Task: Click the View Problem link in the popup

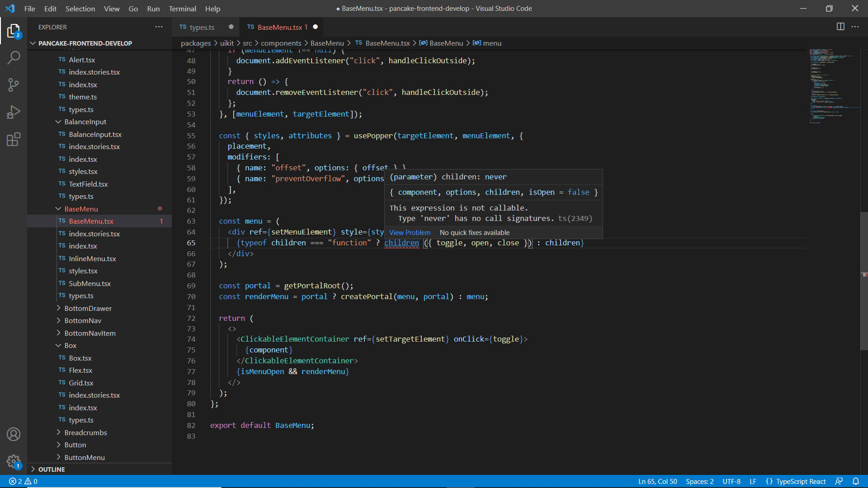Action: point(409,232)
